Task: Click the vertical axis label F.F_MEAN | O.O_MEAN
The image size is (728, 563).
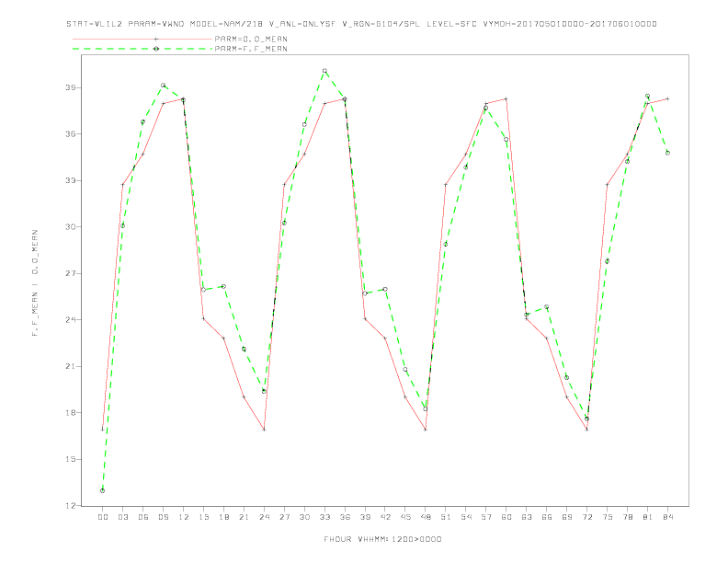Action: pyautogui.click(x=35, y=283)
